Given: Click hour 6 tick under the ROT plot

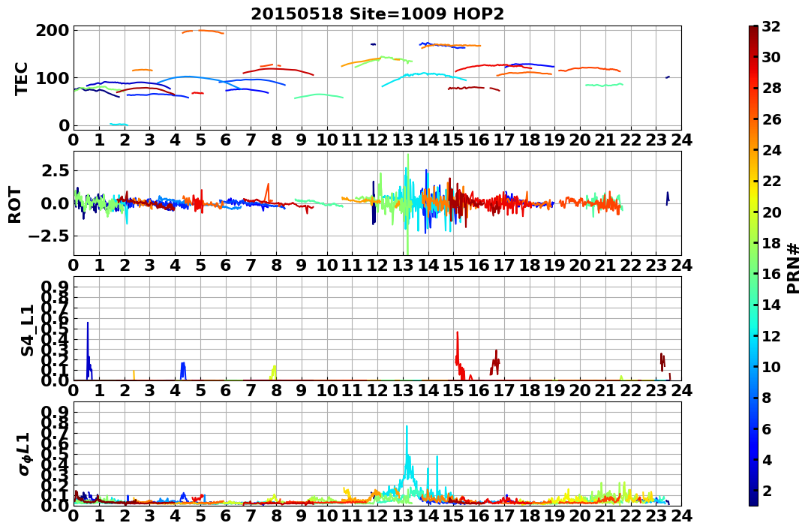Looking at the screenshot, I should tap(226, 265).
